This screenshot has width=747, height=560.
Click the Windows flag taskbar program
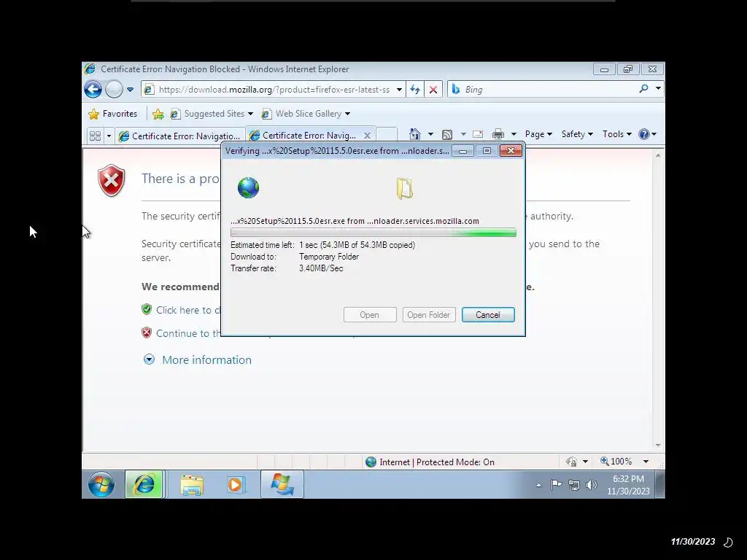[x=282, y=485]
